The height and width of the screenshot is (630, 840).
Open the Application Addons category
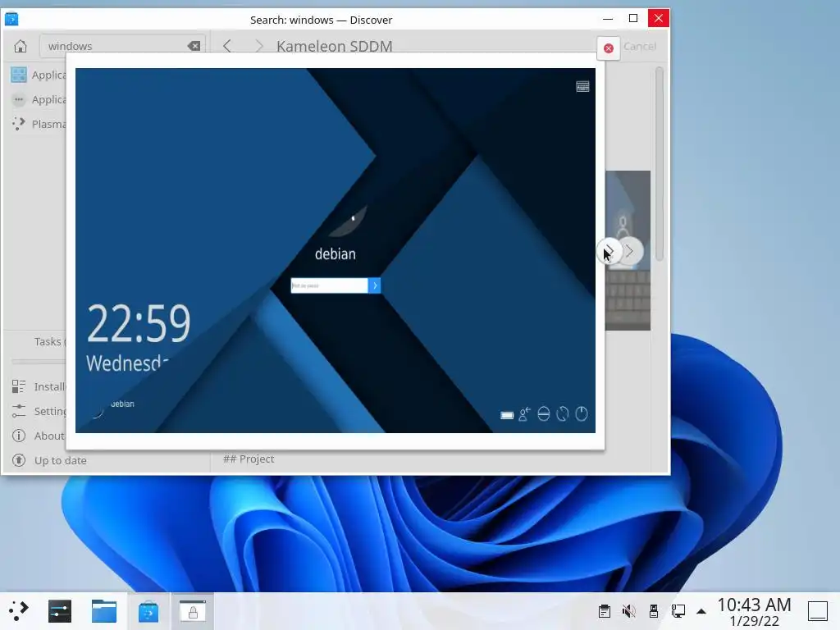tap(38, 99)
